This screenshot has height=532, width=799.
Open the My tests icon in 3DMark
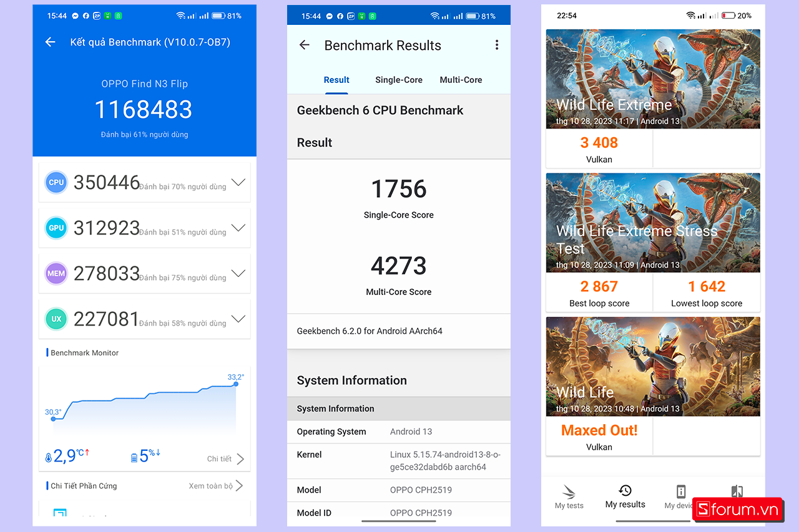[569, 491]
